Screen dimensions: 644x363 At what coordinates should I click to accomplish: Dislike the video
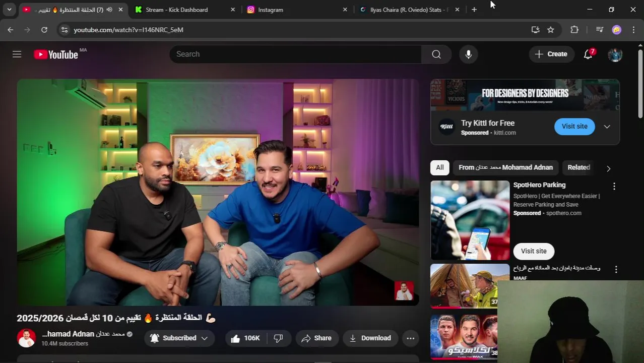click(278, 338)
